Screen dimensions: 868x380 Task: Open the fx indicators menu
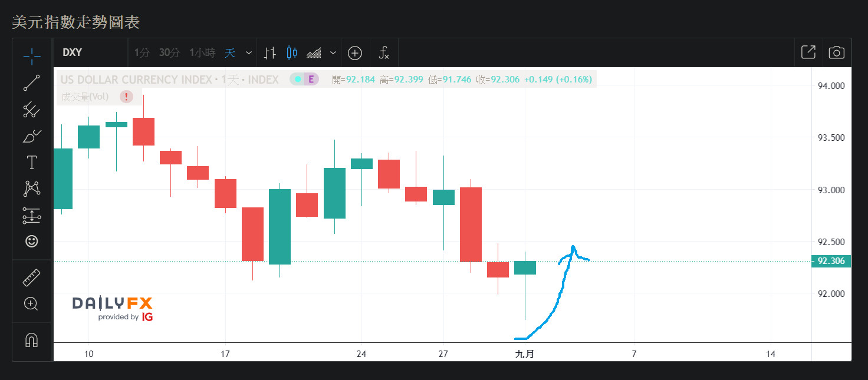pos(384,53)
